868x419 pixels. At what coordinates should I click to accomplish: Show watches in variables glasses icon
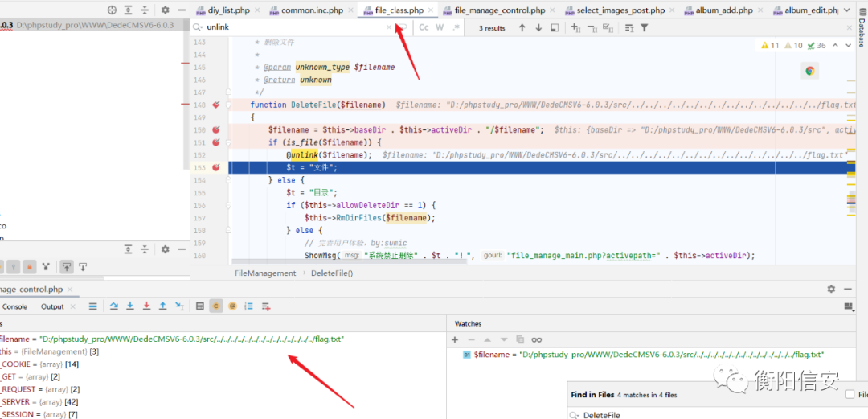point(536,339)
